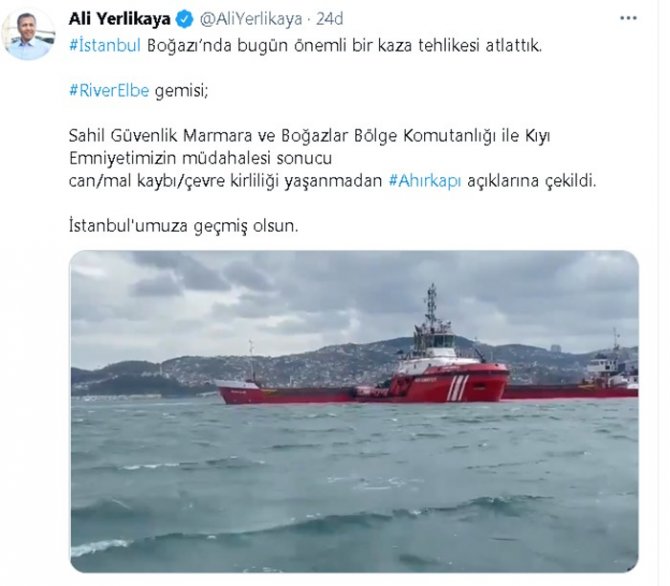Image resolution: width=670 pixels, height=586 pixels.
Task: Follow the #İstanbul hashtag
Action: [105, 45]
